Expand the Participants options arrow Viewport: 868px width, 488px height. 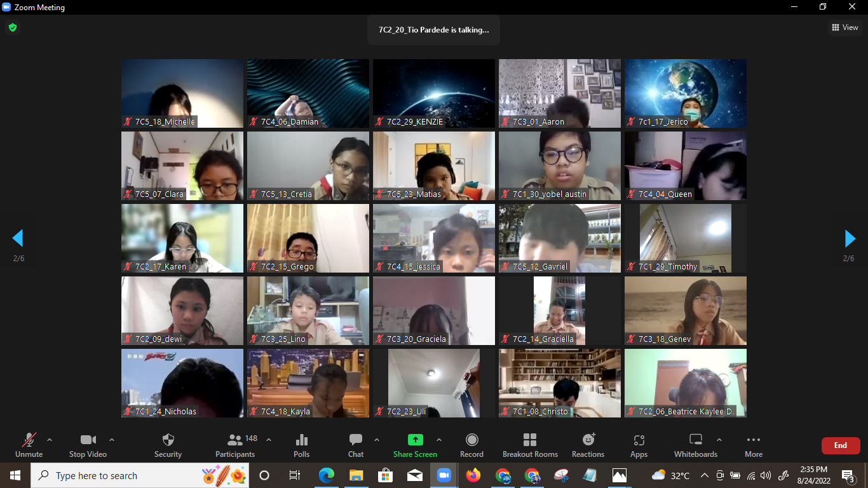point(268,440)
